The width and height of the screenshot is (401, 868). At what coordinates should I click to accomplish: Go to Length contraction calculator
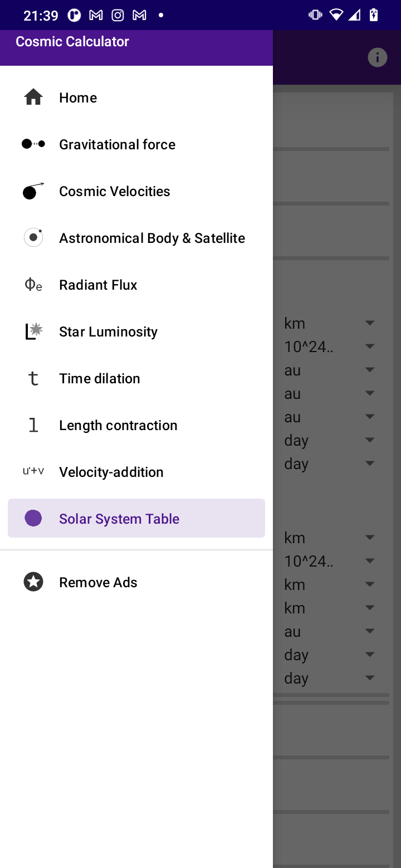click(136, 425)
